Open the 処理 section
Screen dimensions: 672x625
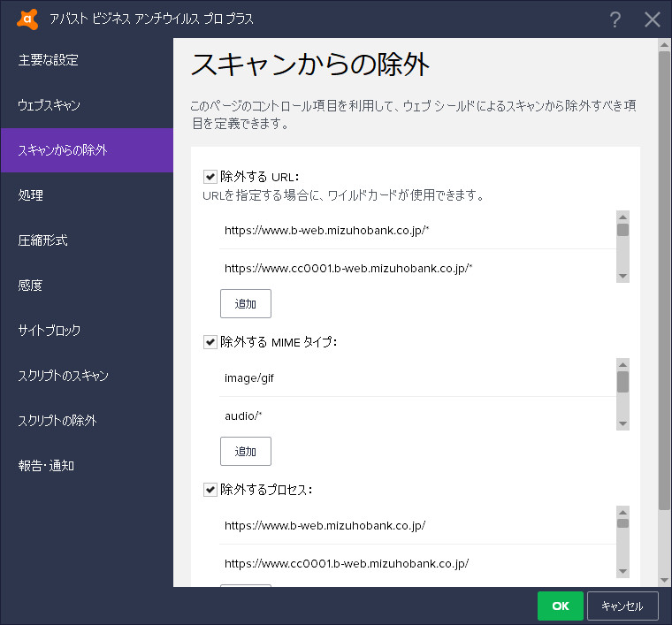point(87,195)
